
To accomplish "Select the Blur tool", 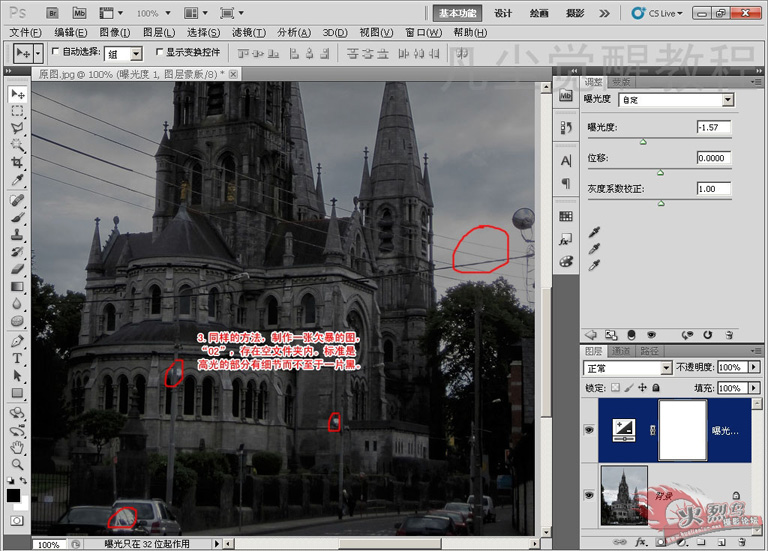I will coord(18,303).
